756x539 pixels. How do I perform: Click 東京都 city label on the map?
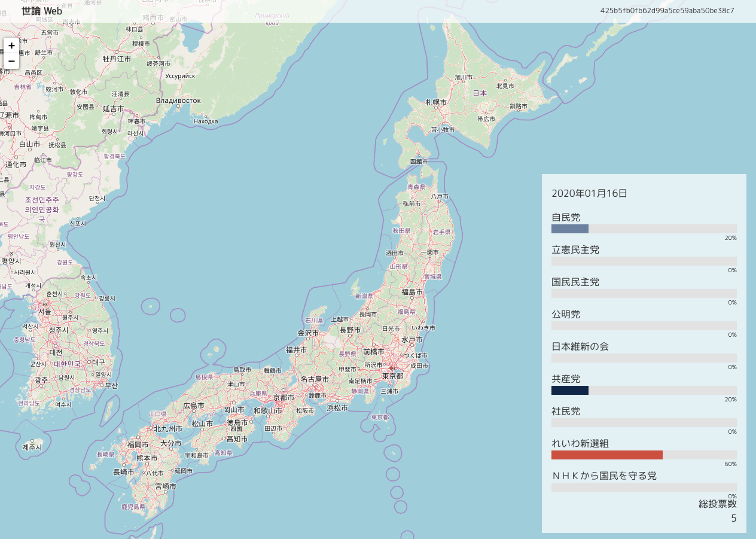pos(393,376)
